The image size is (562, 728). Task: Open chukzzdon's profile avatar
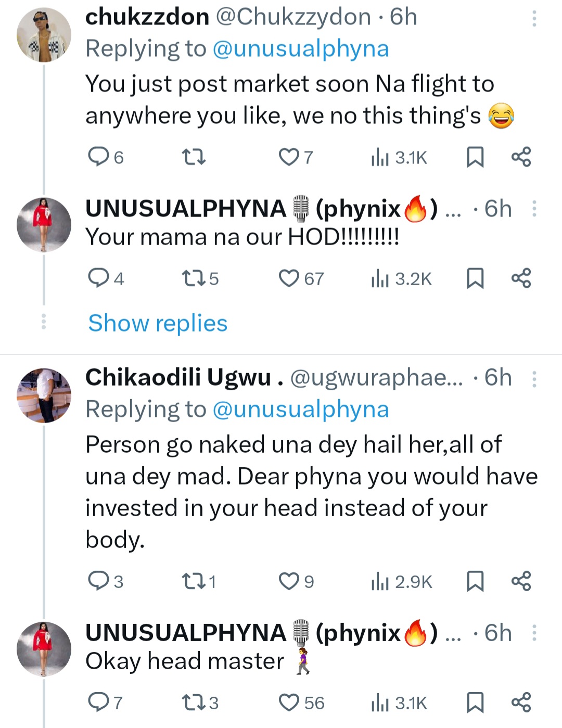pos(44,35)
